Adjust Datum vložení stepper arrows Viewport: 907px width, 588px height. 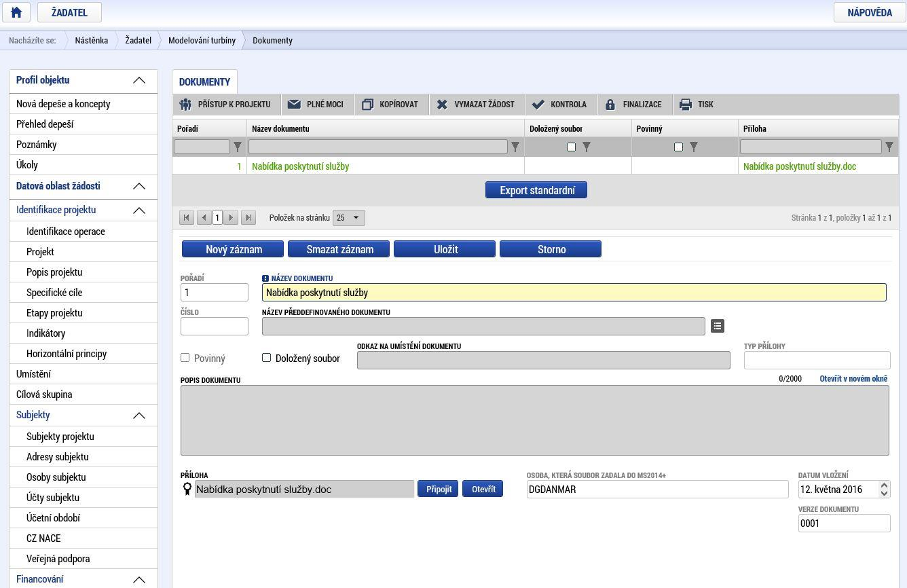tap(884, 489)
